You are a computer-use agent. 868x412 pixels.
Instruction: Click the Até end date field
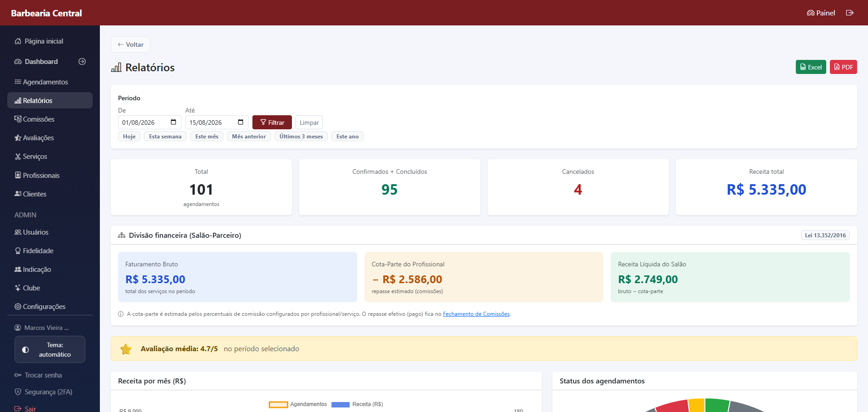(217, 123)
